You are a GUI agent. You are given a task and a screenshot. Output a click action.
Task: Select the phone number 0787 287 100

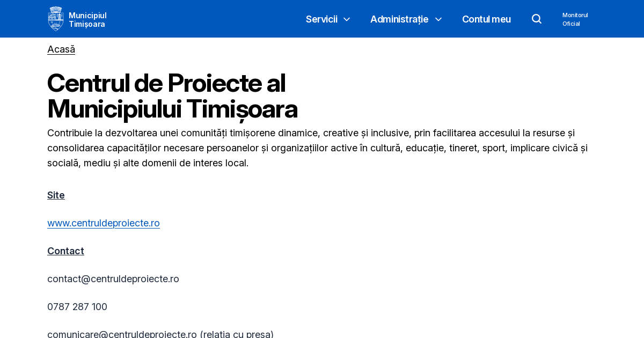coord(77,306)
